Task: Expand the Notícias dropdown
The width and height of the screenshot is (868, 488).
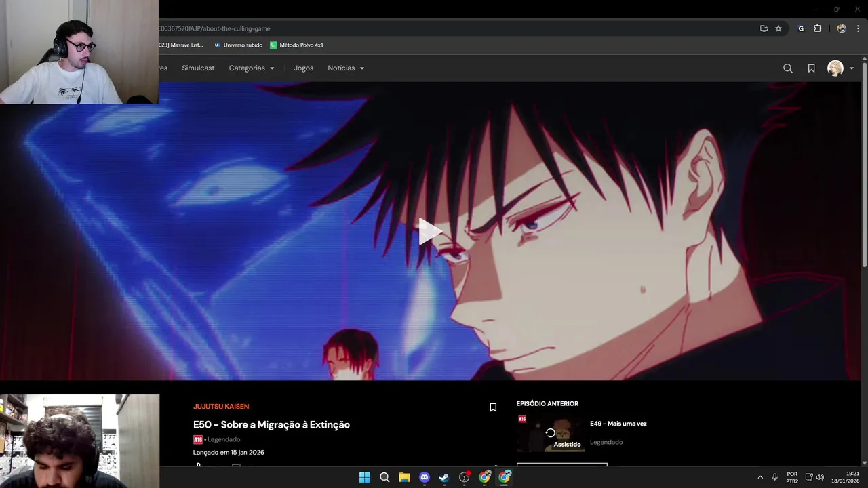Action: (x=346, y=68)
